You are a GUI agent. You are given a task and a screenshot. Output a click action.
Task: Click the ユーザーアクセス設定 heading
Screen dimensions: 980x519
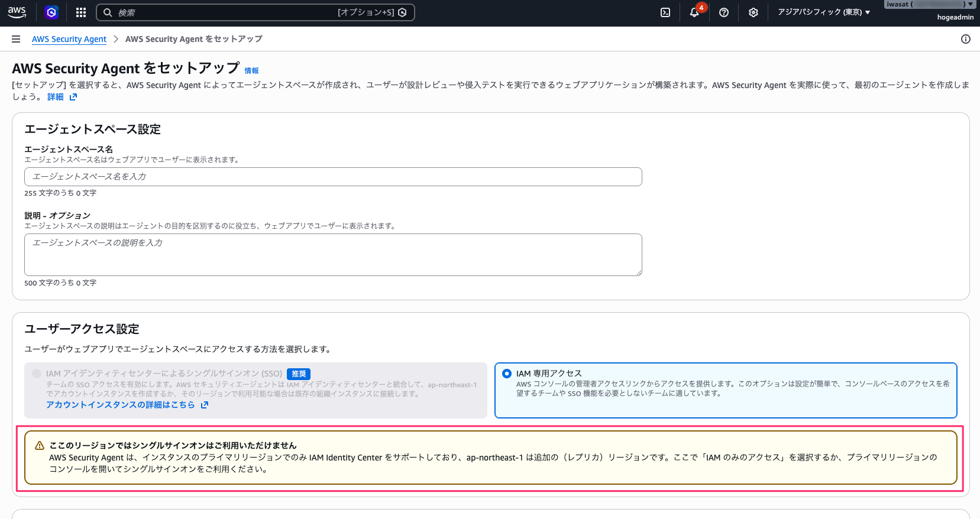pos(82,329)
